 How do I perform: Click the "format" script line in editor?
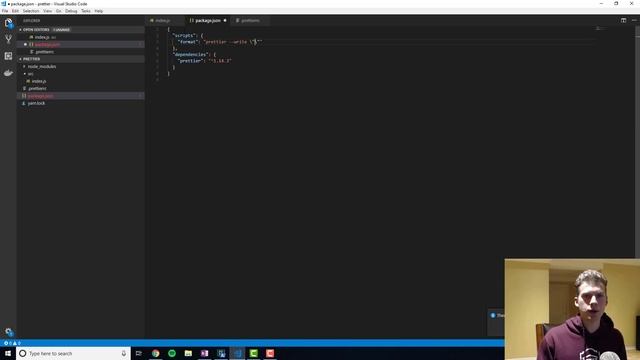pyautogui.click(x=221, y=42)
